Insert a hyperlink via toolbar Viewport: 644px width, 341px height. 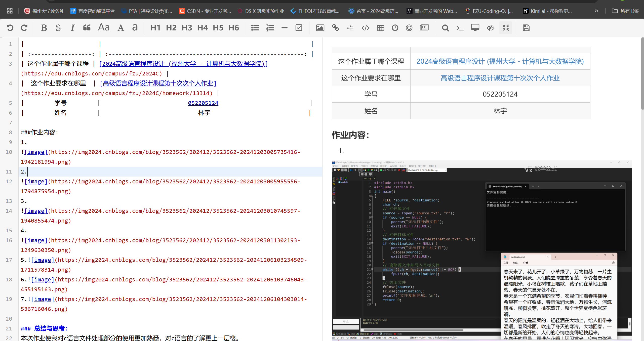click(335, 28)
